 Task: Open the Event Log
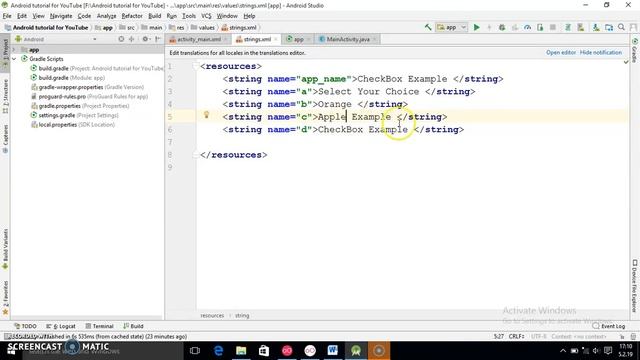pos(609,326)
